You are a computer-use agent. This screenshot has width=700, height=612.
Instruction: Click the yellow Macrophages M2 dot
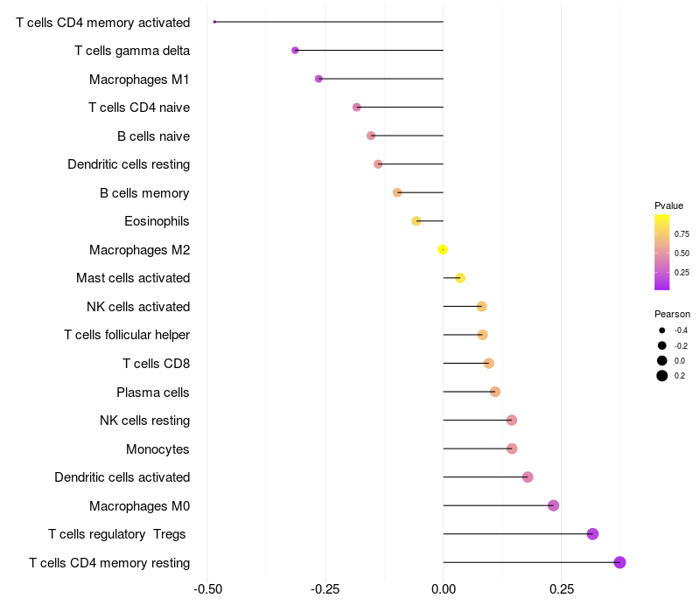443,249
